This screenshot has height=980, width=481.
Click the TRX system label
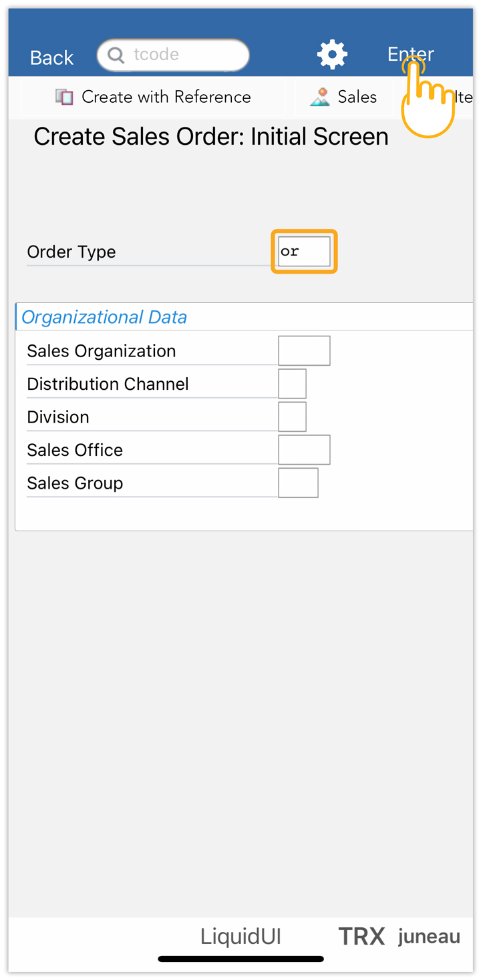point(361,937)
